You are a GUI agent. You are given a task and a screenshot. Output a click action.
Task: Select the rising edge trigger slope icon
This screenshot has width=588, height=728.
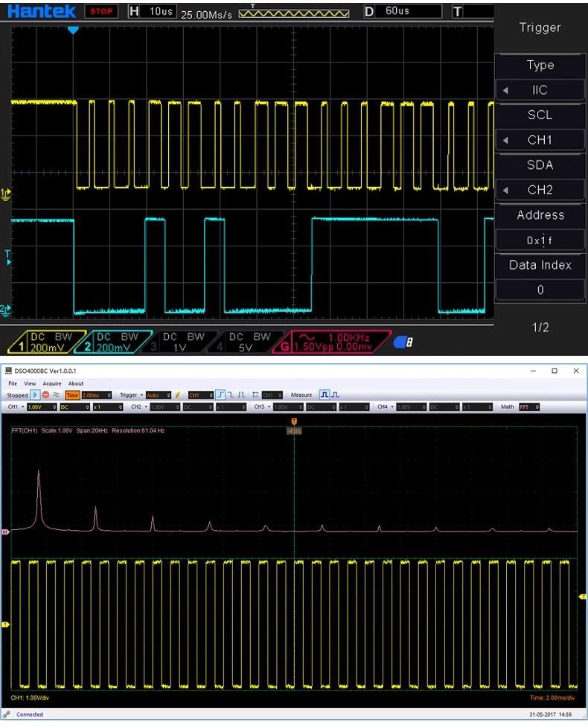pyautogui.click(x=221, y=395)
